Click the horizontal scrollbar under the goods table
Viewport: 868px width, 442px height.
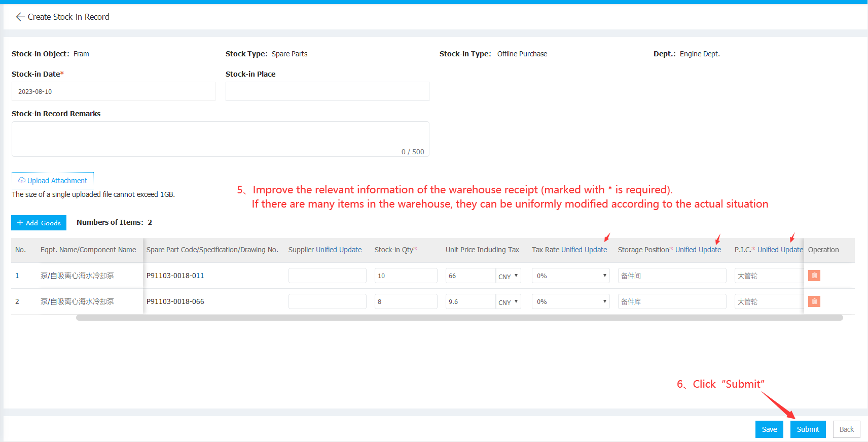tap(459, 318)
